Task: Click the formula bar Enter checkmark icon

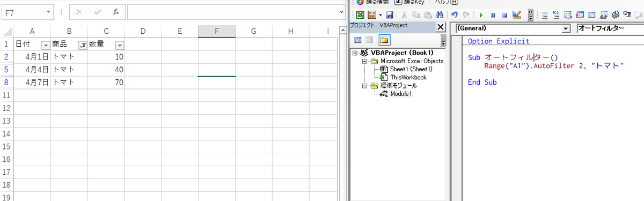Action: (98, 11)
